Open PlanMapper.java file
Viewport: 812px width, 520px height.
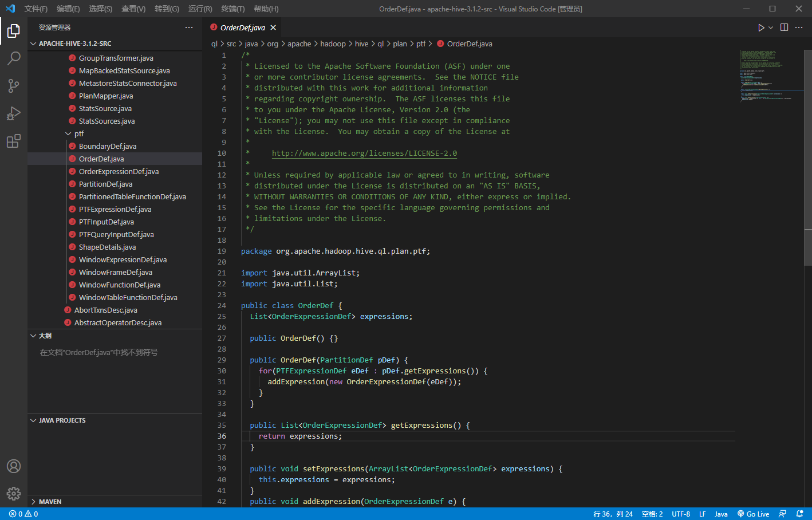(x=106, y=96)
